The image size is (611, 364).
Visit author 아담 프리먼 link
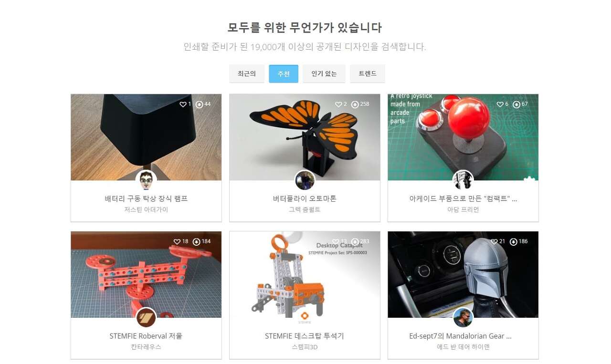(x=463, y=210)
